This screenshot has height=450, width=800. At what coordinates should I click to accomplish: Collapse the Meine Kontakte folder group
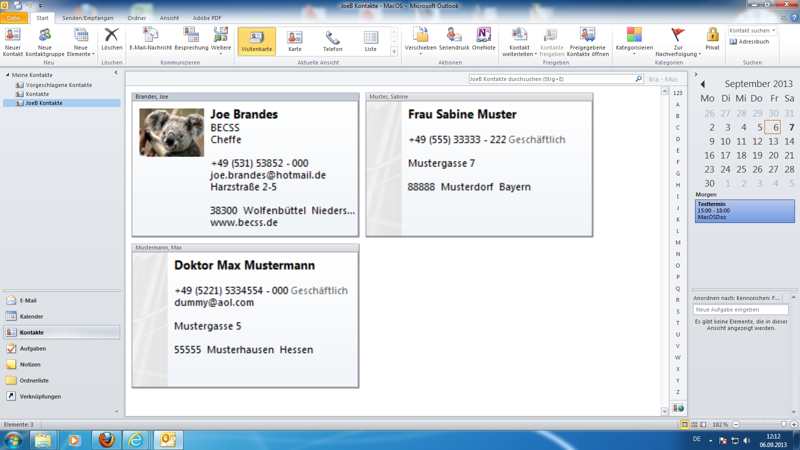click(x=8, y=75)
